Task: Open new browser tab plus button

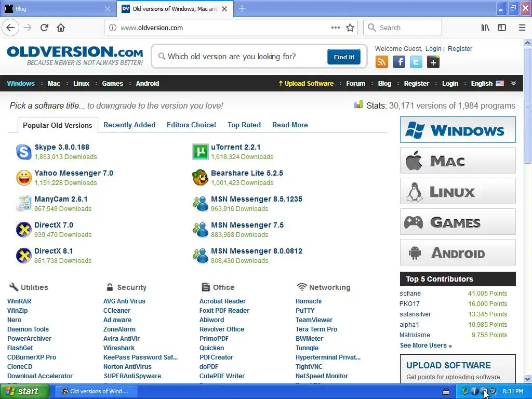Action: pyautogui.click(x=242, y=8)
